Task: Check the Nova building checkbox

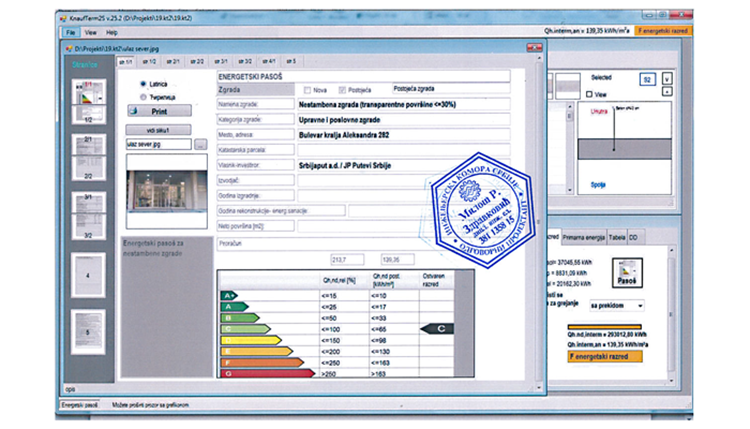Action: point(307,90)
